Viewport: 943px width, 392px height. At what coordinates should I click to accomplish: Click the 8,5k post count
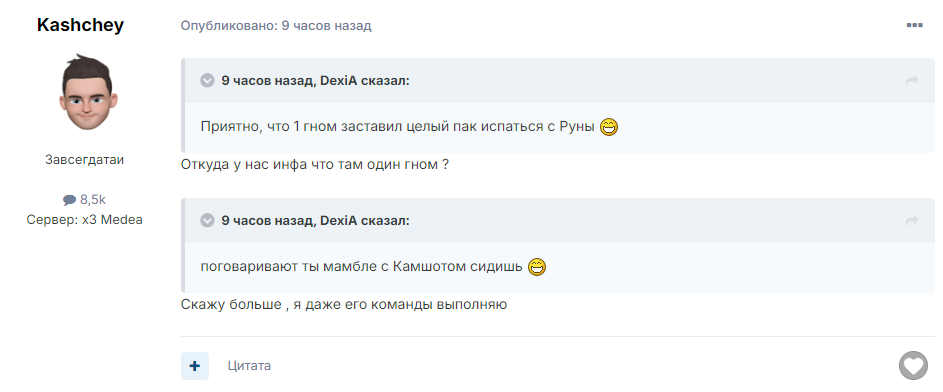(x=93, y=200)
